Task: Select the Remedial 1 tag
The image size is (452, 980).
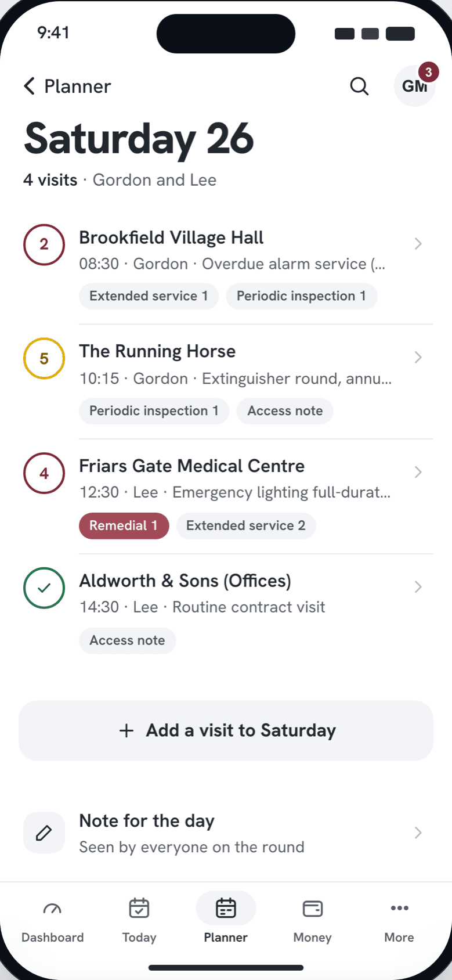Action: point(124,525)
